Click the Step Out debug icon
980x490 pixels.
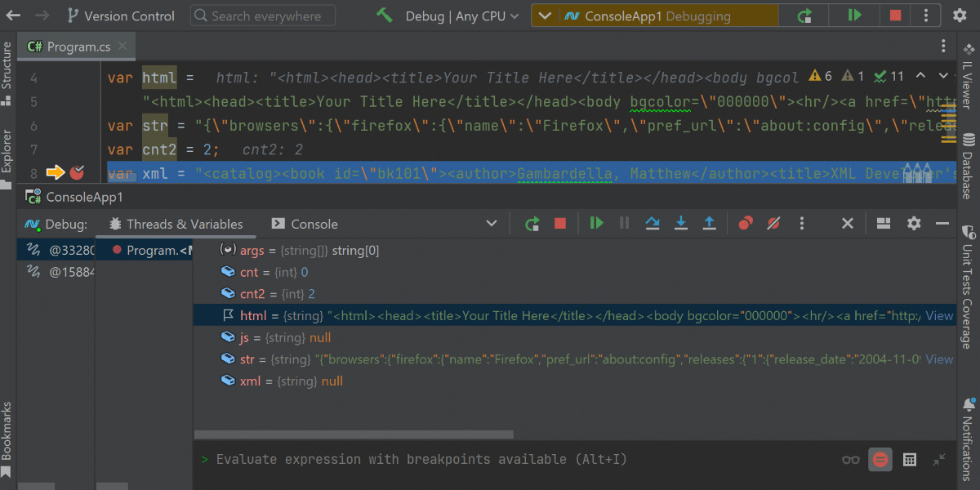[x=710, y=223]
